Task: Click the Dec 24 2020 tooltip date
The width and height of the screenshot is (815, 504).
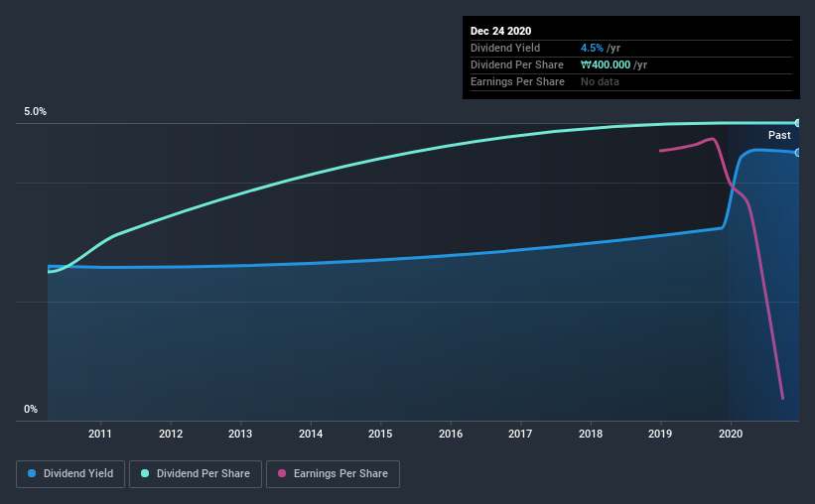Action: 500,31
